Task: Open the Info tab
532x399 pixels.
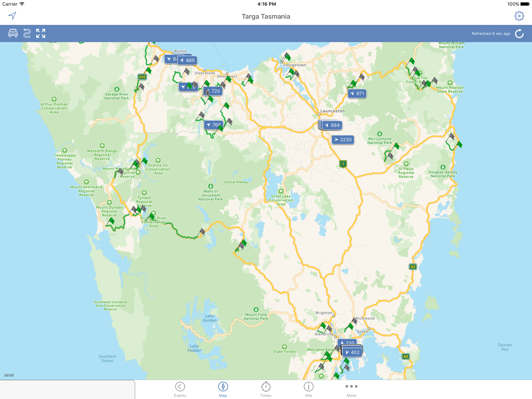Action: pos(308,389)
